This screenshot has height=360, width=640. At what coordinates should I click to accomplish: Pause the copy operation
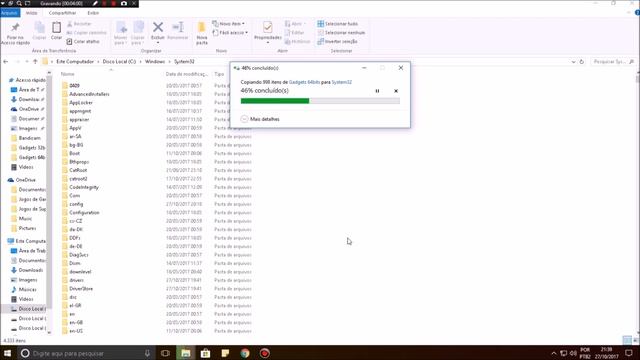click(377, 91)
